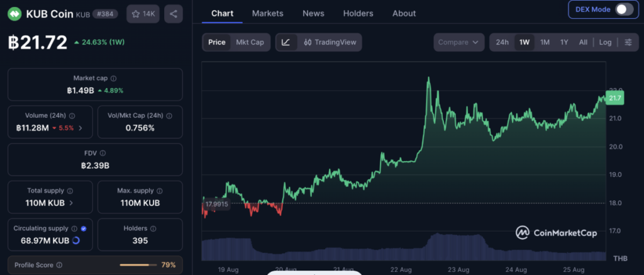
Task: Switch to the Holders tab
Action: pos(358,14)
